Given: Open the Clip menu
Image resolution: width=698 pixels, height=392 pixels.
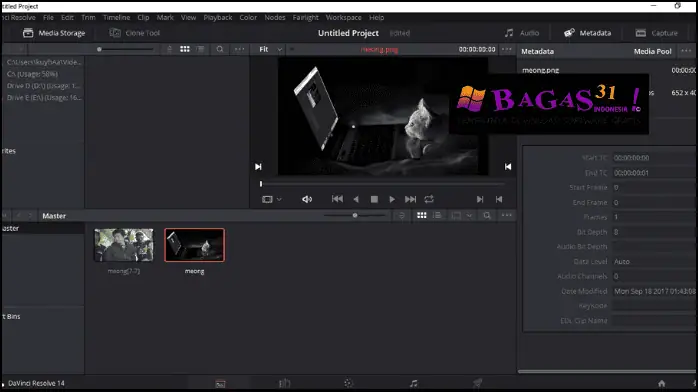Looking at the screenshot, I should tap(143, 17).
